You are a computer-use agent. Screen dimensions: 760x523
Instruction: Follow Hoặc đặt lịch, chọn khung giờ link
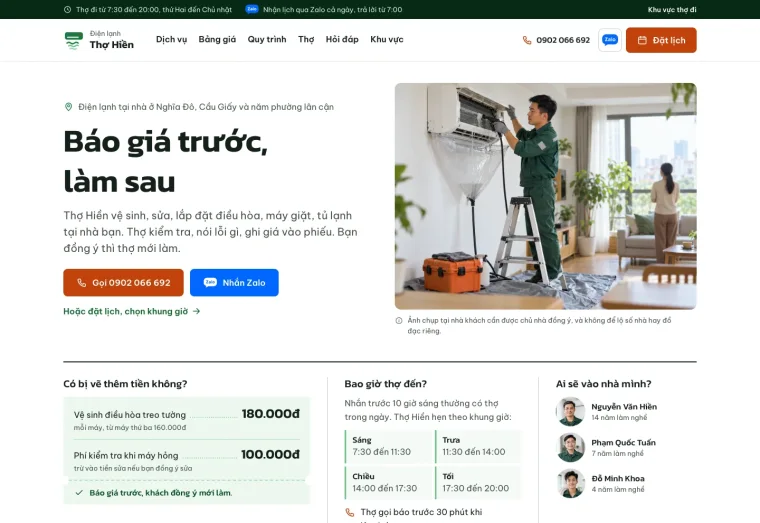click(132, 311)
